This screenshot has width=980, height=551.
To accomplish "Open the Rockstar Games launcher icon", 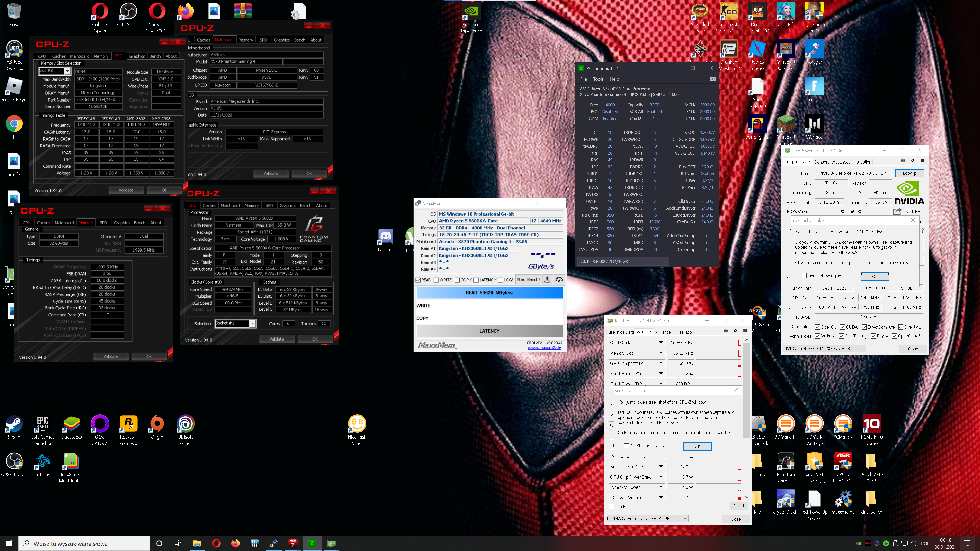I will click(128, 430).
